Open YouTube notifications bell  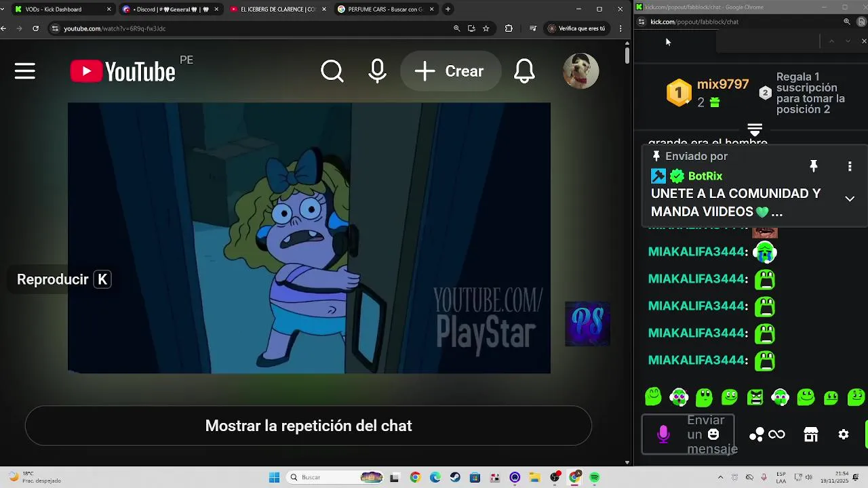pyautogui.click(x=524, y=71)
